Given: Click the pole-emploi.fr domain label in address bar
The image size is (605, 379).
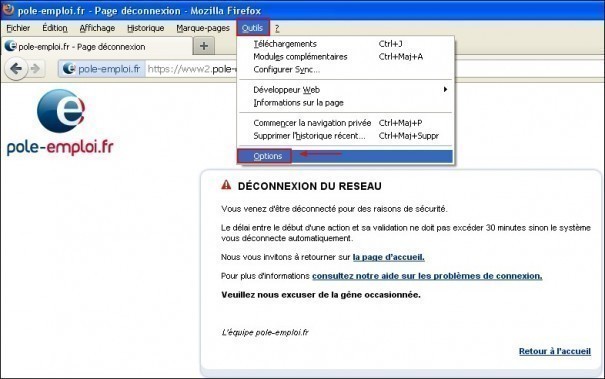Looking at the screenshot, I should pos(109,69).
